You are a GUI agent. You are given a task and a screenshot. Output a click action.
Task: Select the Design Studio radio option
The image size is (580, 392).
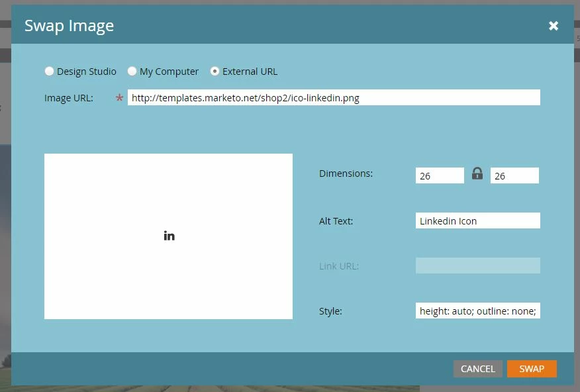[49, 71]
